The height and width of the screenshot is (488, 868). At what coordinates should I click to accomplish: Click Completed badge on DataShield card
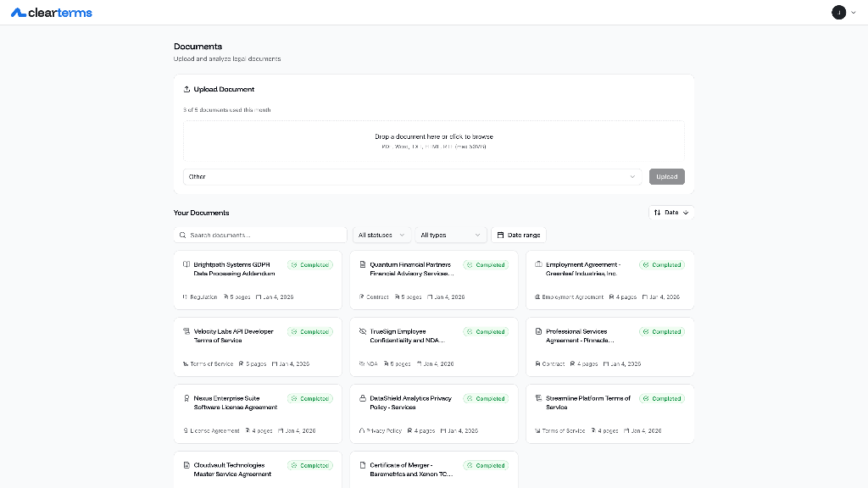[x=486, y=399]
